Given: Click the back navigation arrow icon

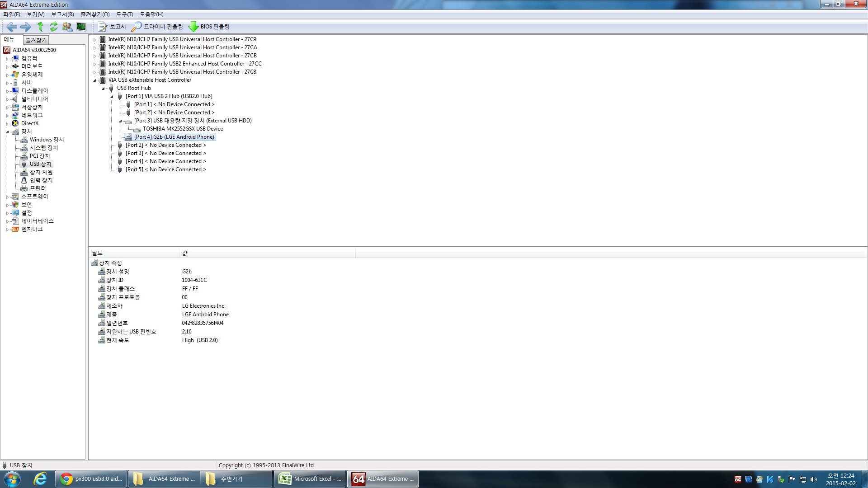Looking at the screenshot, I should 12,27.
